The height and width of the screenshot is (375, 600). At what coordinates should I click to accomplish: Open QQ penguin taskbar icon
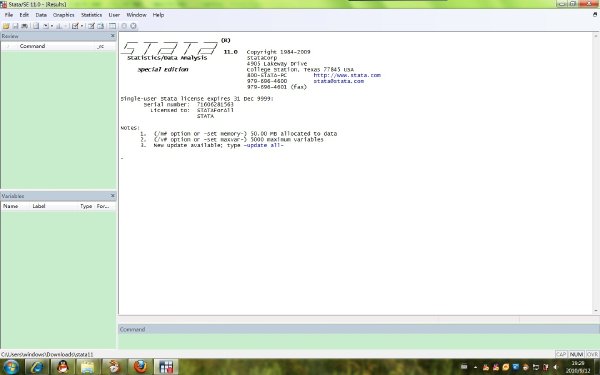62,367
